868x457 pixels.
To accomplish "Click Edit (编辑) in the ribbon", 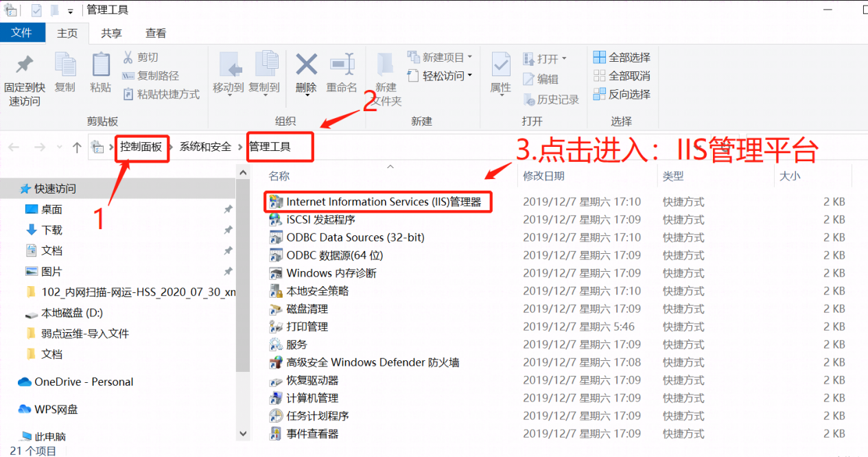I will click(x=540, y=79).
